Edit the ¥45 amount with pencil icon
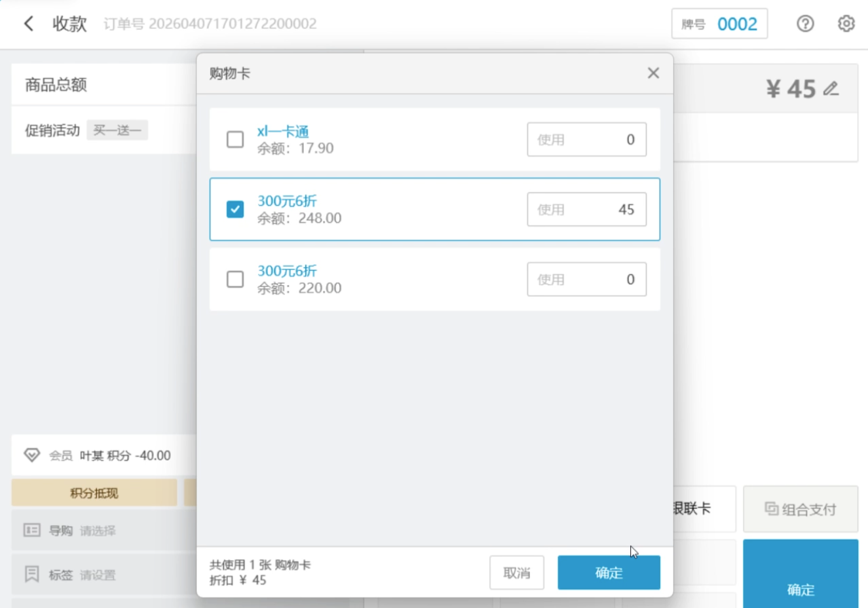 coord(831,88)
